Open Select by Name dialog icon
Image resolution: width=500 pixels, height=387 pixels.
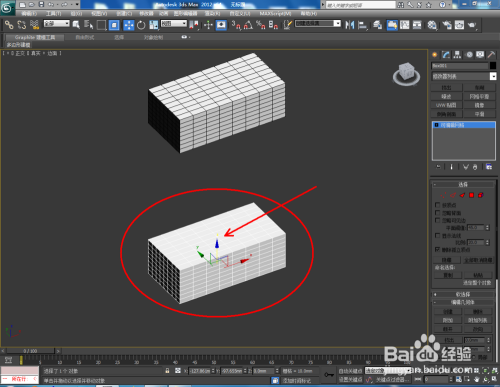[88, 25]
